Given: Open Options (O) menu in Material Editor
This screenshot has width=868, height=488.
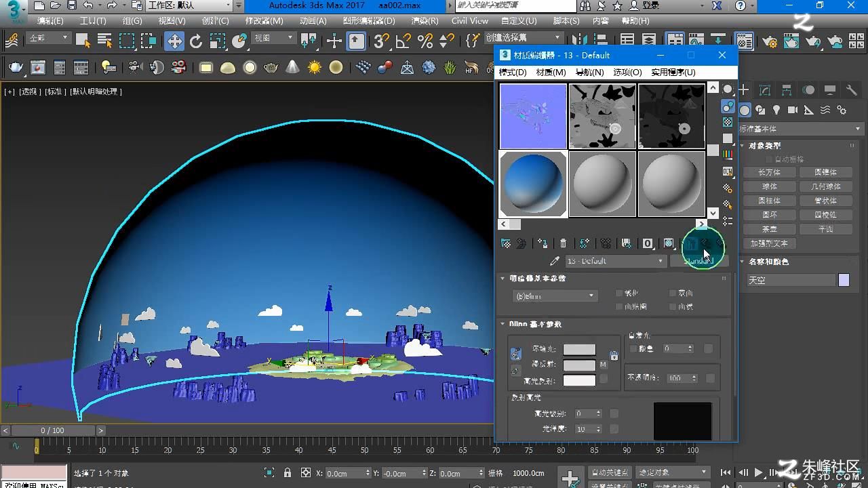Looking at the screenshot, I should [627, 73].
